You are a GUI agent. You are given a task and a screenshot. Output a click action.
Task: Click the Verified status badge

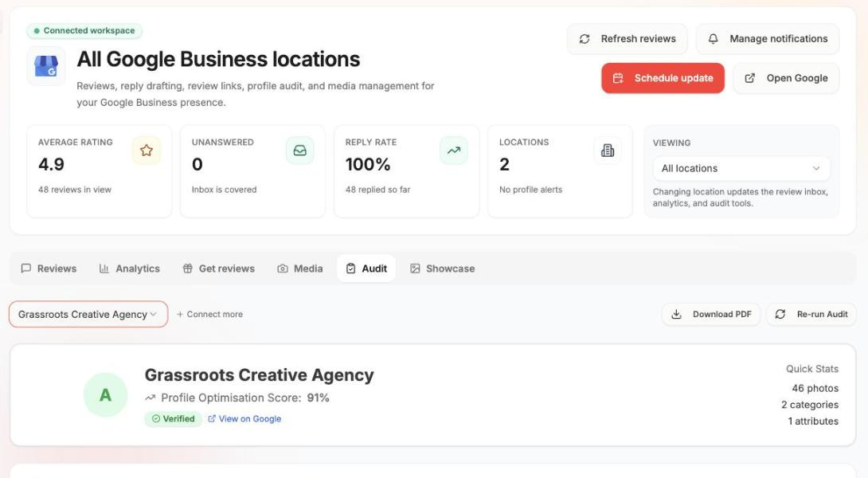pos(174,419)
